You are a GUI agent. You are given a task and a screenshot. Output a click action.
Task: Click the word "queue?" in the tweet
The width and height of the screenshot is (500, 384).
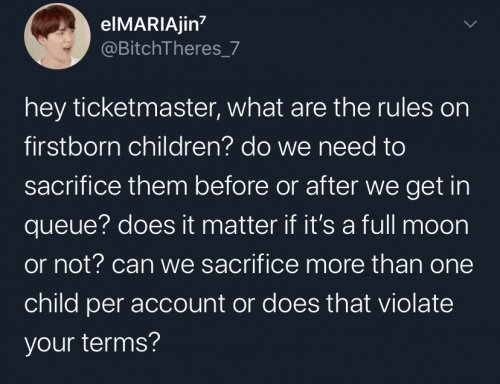pos(67,226)
